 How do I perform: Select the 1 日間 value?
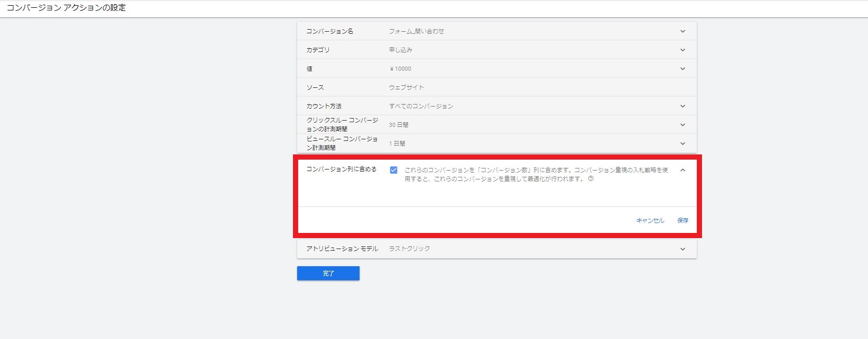point(397,144)
